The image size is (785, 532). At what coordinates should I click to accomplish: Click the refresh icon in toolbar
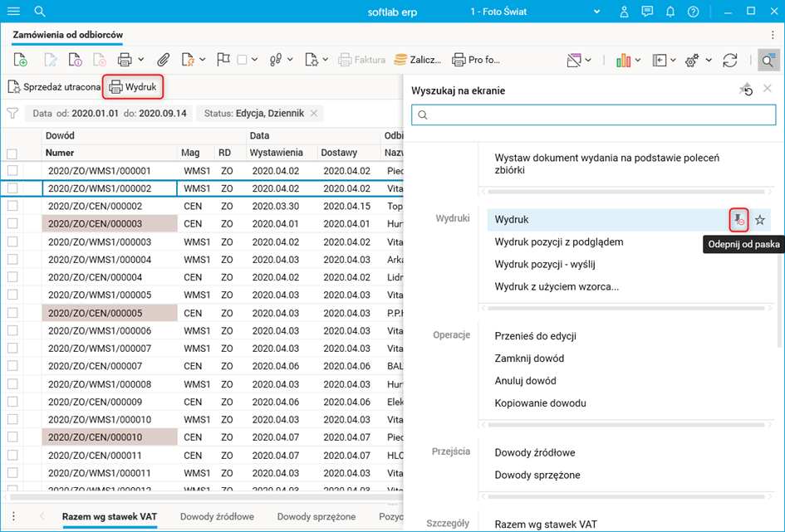[x=730, y=60]
